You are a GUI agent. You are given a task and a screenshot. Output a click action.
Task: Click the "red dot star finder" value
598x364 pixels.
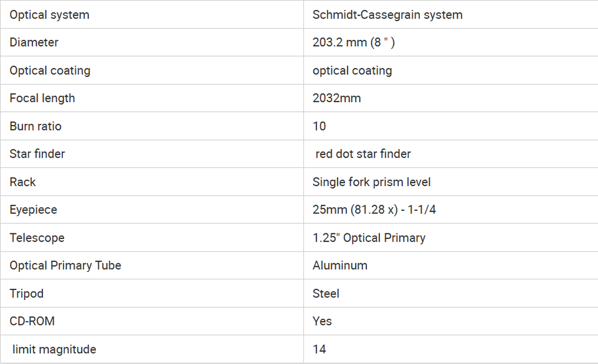coord(363,154)
